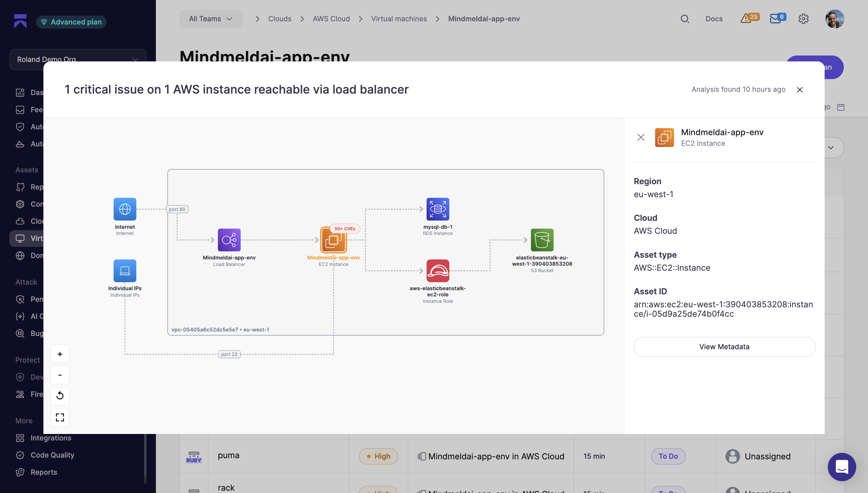The image size is (868, 493).
Task: Open the chat support bubble
Action: [x=842, y=467]
